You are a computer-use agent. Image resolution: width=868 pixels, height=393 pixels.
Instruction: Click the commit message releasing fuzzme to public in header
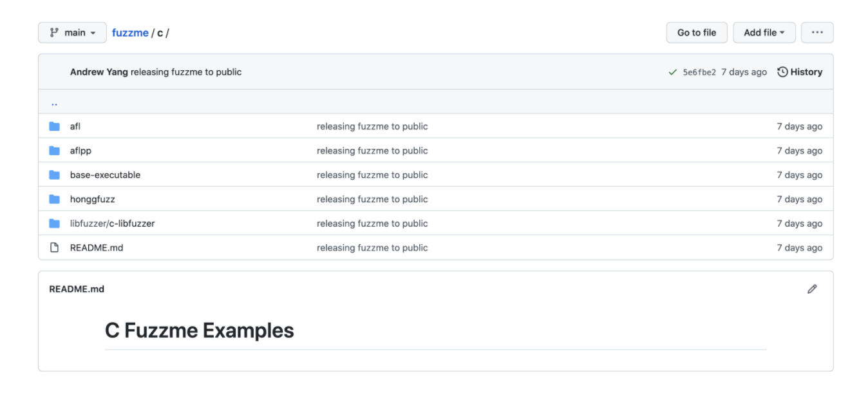point(186,72)
